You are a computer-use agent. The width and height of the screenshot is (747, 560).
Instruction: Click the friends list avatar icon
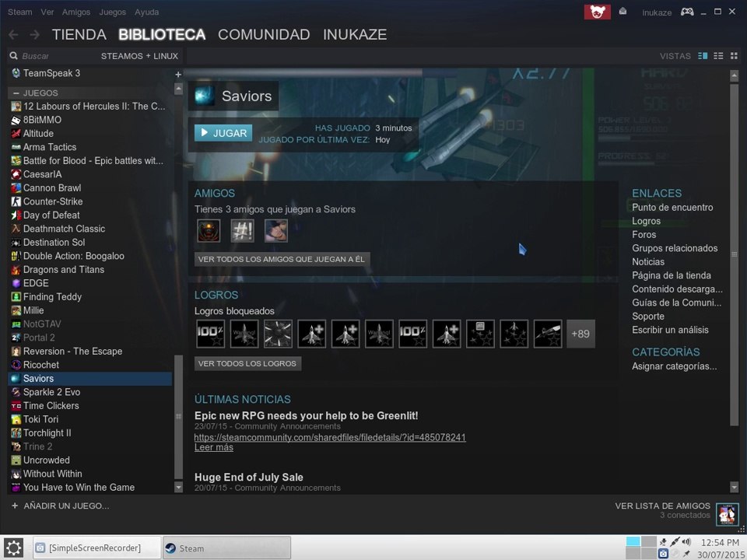(x=727, y=515)
